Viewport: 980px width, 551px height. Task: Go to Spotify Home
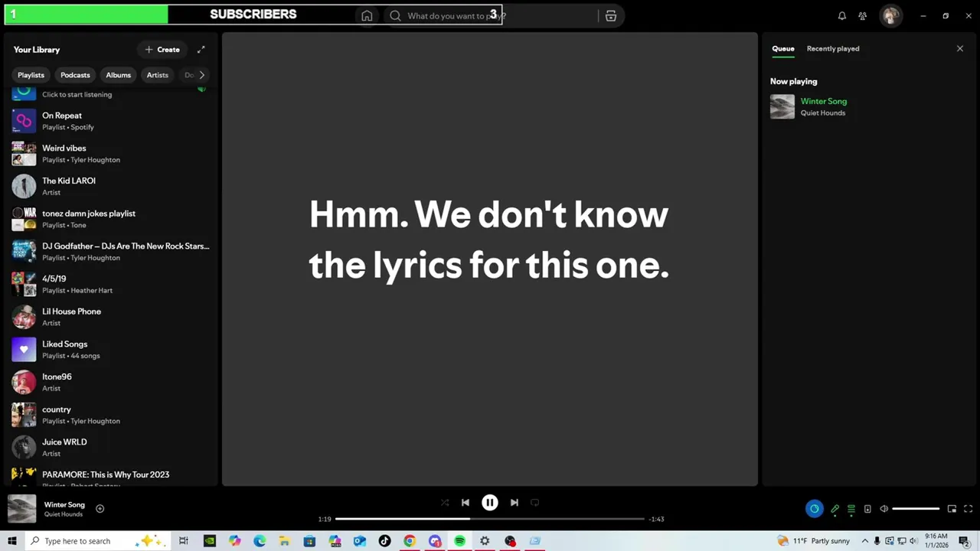pos(367,16)
